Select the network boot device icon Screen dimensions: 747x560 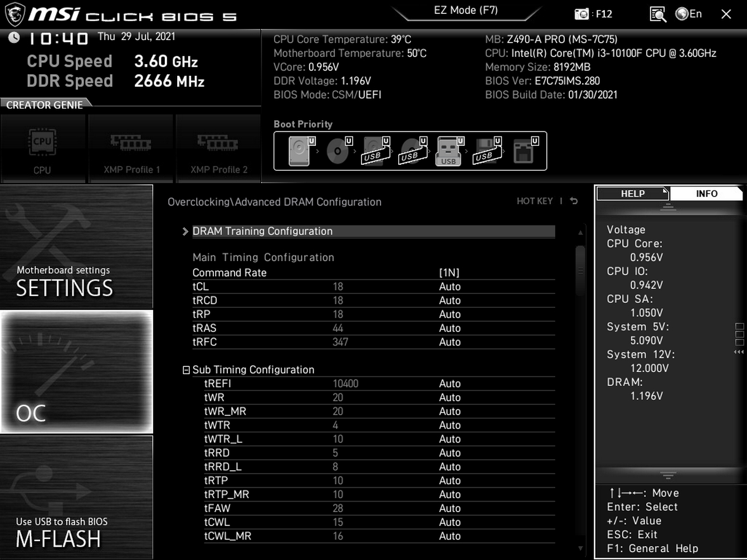(525, 151)
